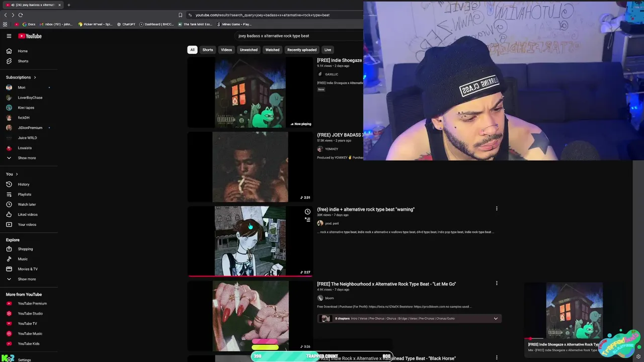644x362 pixels.
Task: Click the browser address bar URL
Action: coord(263,15)
